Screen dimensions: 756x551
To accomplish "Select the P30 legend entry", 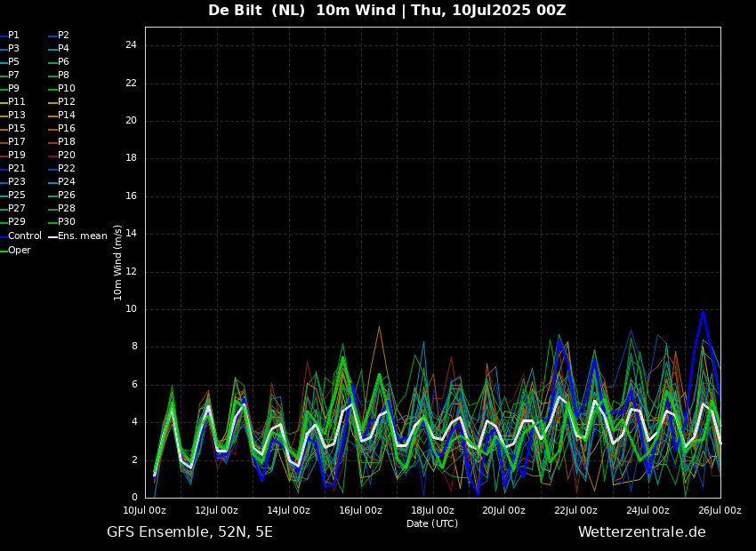I will point(67,222).
